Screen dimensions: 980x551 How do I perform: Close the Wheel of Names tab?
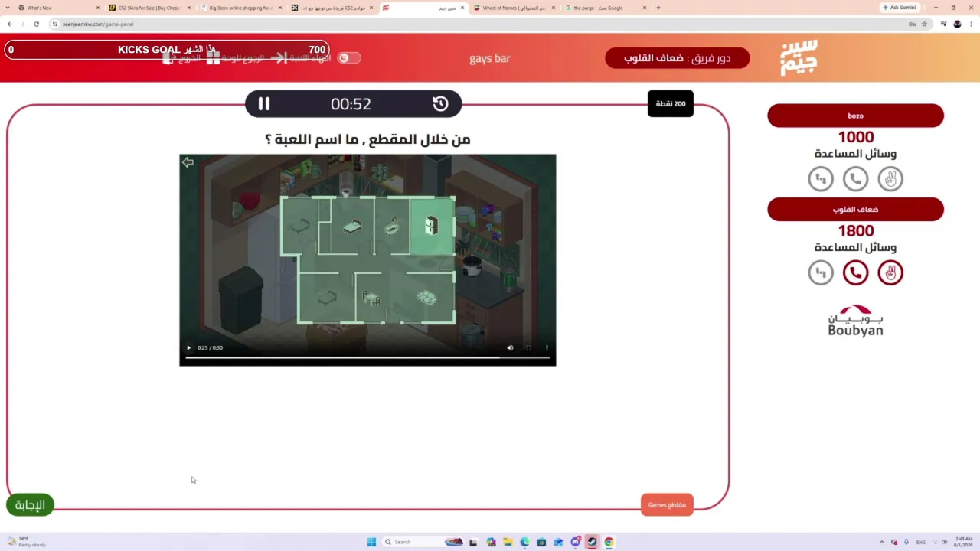(553, 8)
